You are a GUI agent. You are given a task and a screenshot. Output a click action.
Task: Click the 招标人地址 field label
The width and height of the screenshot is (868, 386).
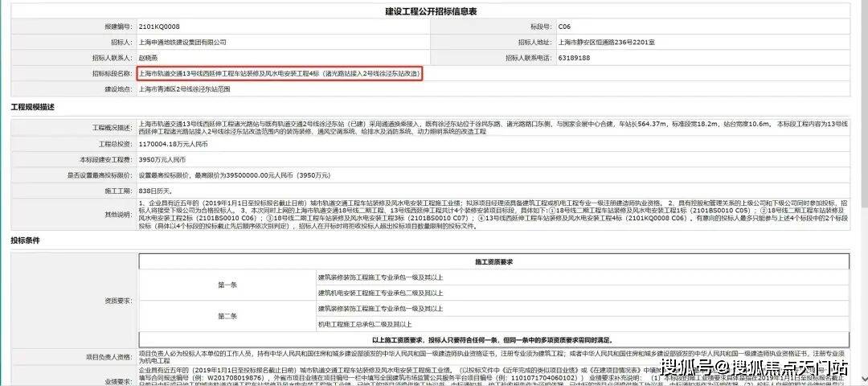[x=534, y=42]
